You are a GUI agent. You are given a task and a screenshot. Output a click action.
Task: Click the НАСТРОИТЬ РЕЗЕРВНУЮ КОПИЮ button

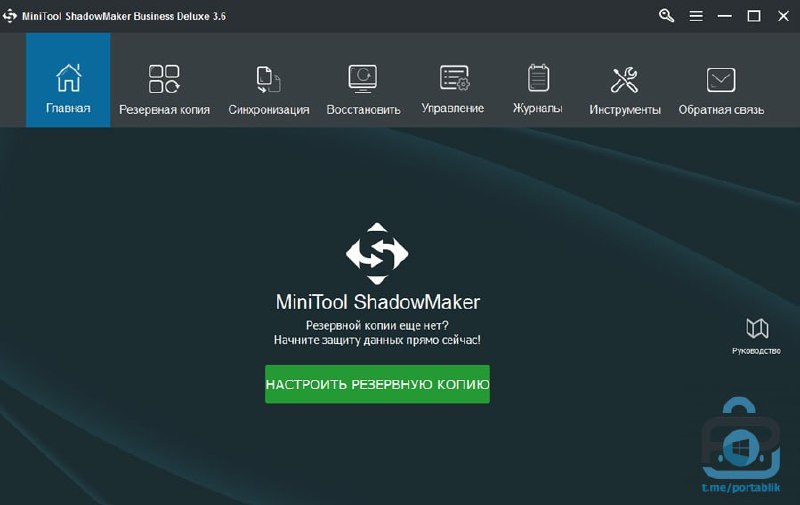pyautogui.click(x=377, y=384)
